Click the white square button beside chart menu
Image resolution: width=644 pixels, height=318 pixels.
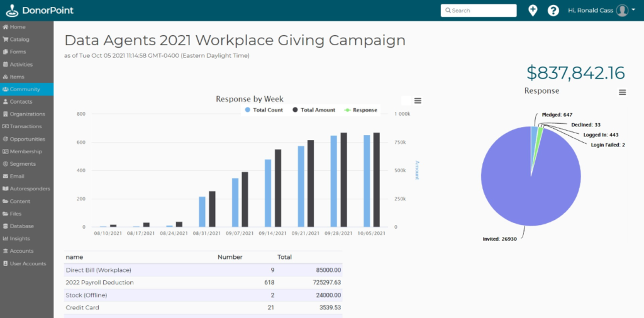point(406,101)
